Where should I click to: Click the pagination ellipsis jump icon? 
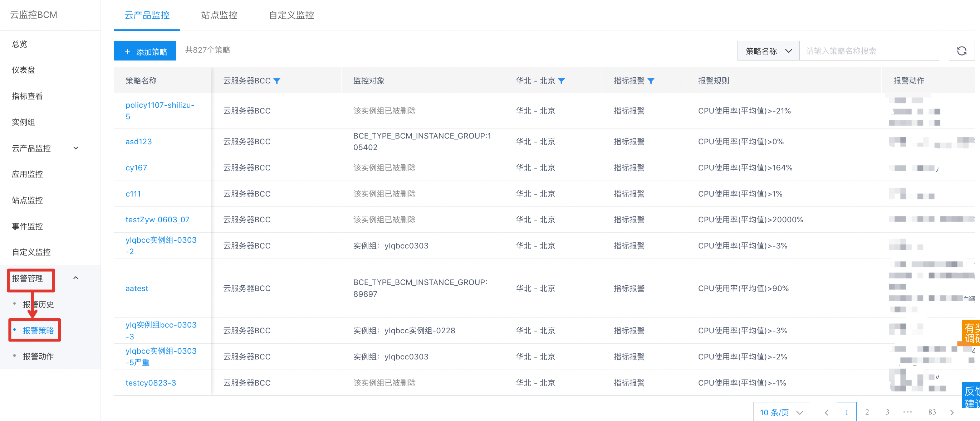tap(907, 412)
